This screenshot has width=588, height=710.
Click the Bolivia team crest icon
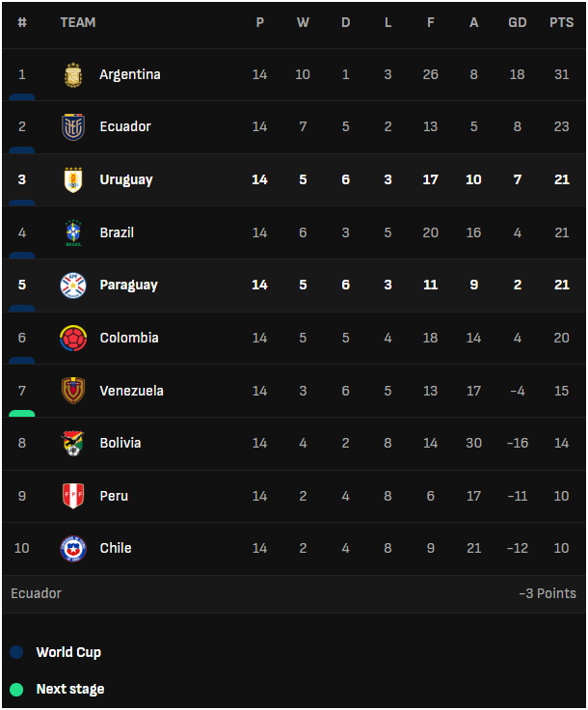coord(73,443)
